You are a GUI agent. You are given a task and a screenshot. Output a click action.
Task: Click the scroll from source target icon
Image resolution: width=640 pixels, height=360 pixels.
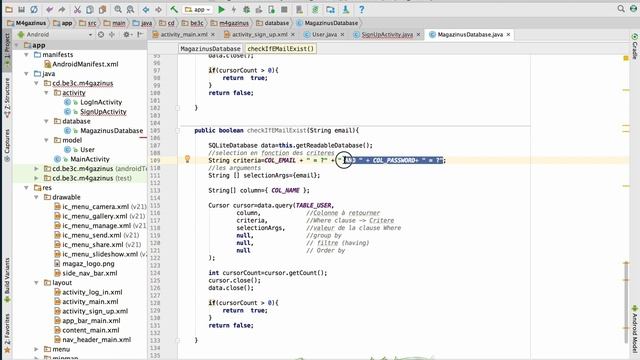[x=101, y=35]
